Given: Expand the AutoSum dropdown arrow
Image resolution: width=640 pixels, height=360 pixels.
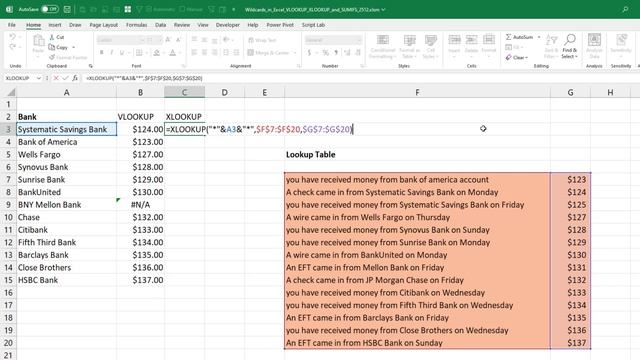Looking at the screenshot, I should coord(539,37).
